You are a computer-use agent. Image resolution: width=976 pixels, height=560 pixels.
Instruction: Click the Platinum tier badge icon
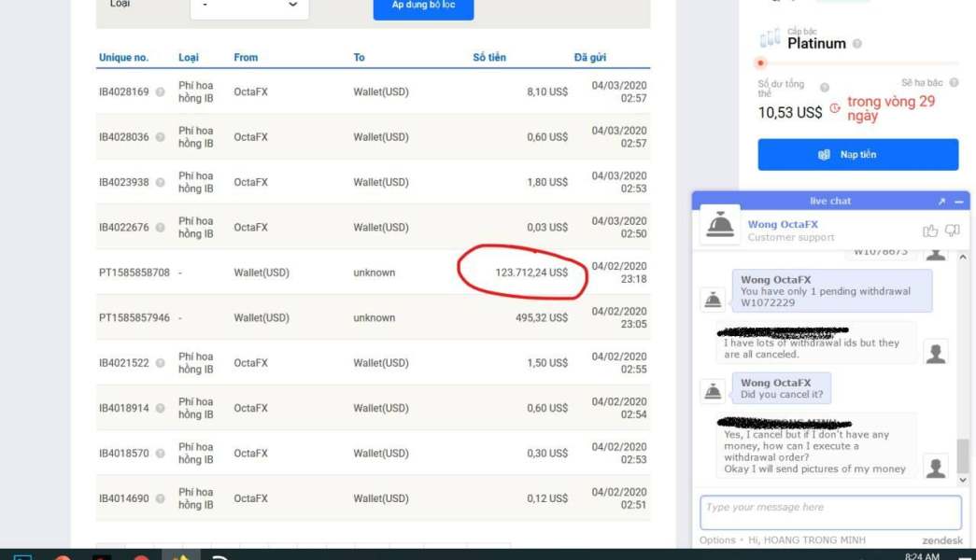click(770, 38)
